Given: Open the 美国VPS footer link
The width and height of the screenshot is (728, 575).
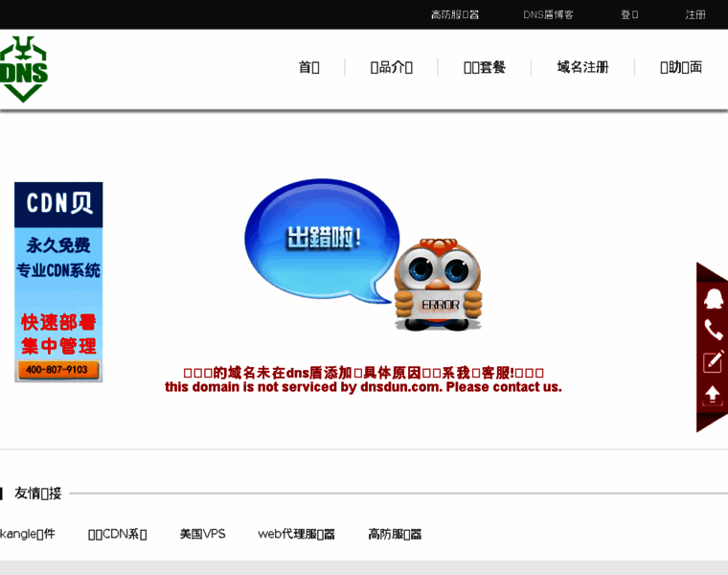Looking at the screenshot, I should 202,534.
